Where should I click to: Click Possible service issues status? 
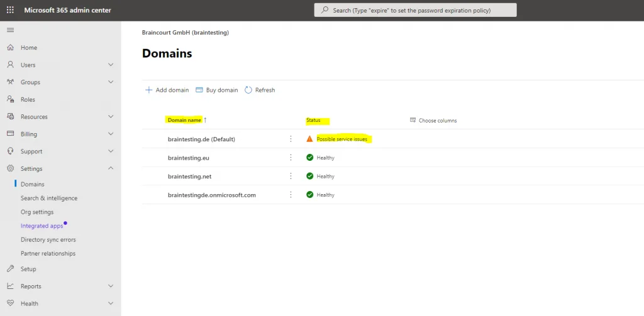point(341,139)
